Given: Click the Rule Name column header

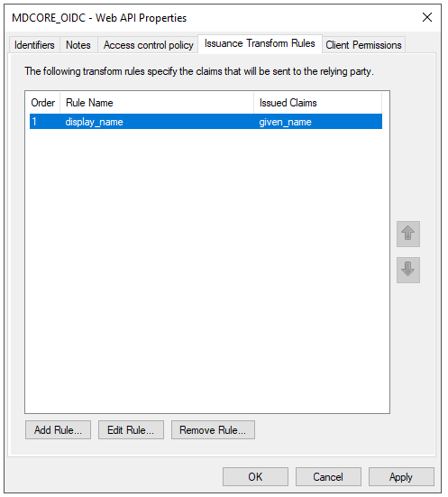Looking at the screenshot, I should pyautogui.click(x=157, y=103).
